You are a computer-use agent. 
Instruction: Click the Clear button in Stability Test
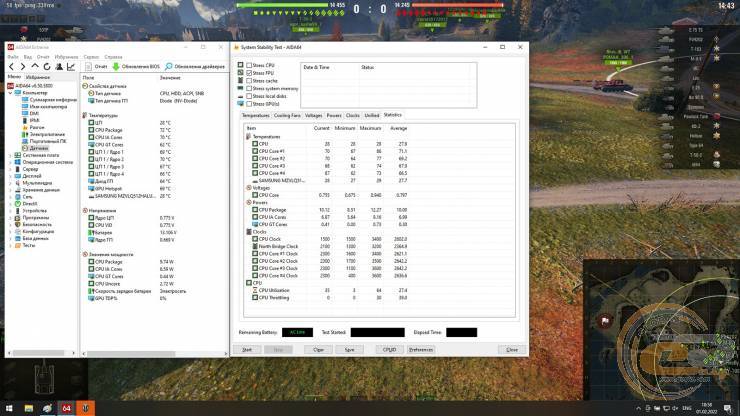(x=319, y=350)
